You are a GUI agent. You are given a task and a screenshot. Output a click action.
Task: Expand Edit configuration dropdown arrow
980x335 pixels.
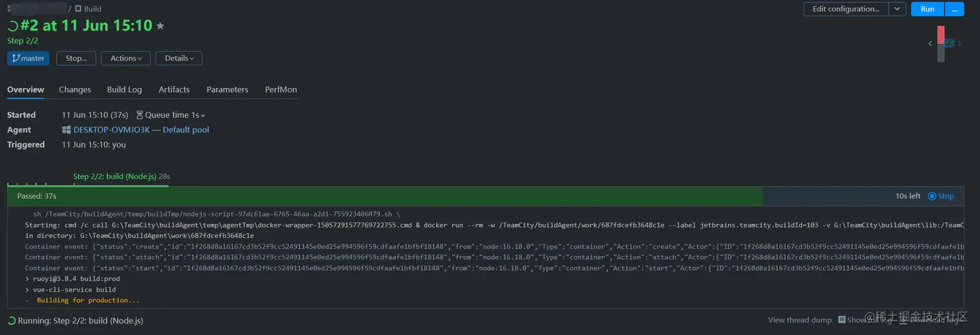(x=897, y=9)
